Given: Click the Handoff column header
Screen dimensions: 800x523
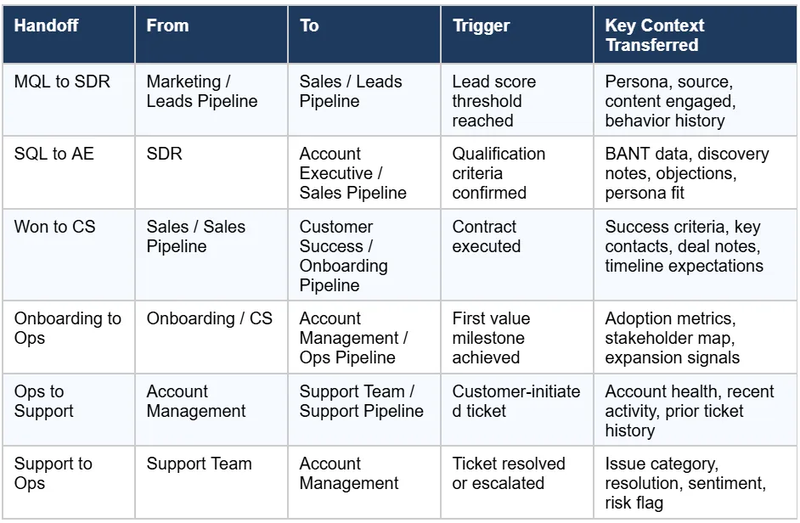Looking at the screenshot, I should (x=44, y=26).
